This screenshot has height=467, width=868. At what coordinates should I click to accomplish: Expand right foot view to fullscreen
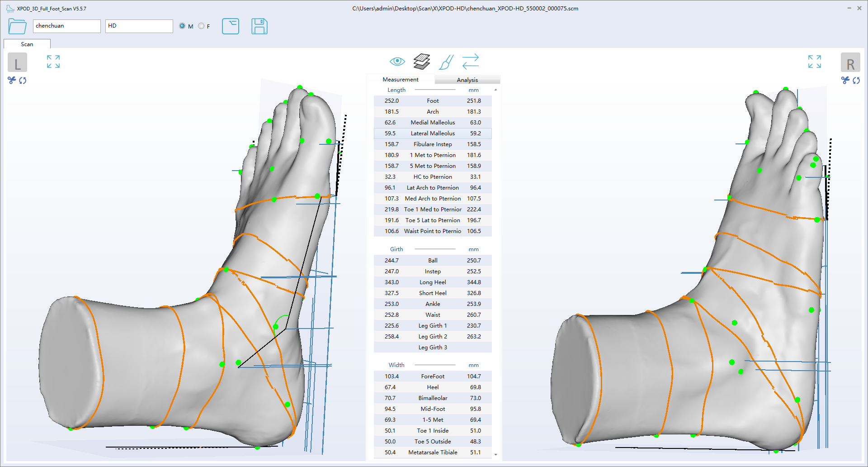pos(814,62)
